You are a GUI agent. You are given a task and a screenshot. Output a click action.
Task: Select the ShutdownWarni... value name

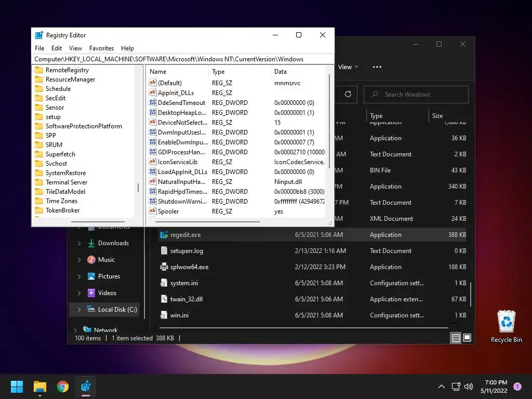tap(182, 202)
